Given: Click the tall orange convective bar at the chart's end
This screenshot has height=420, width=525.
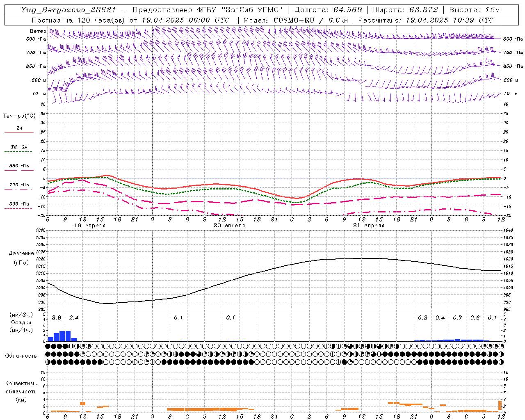Looking at the screenshot, I should (500, 405).
